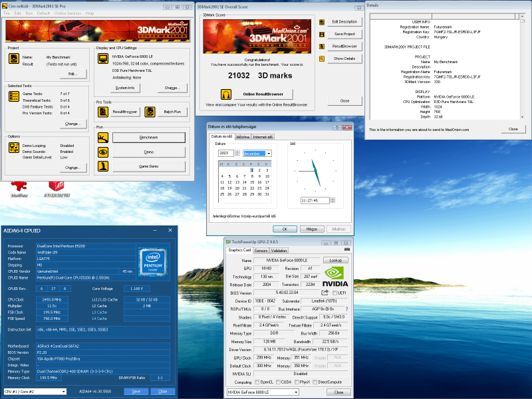Click the GPU-Z BIOS share icon

click(325, 293)
